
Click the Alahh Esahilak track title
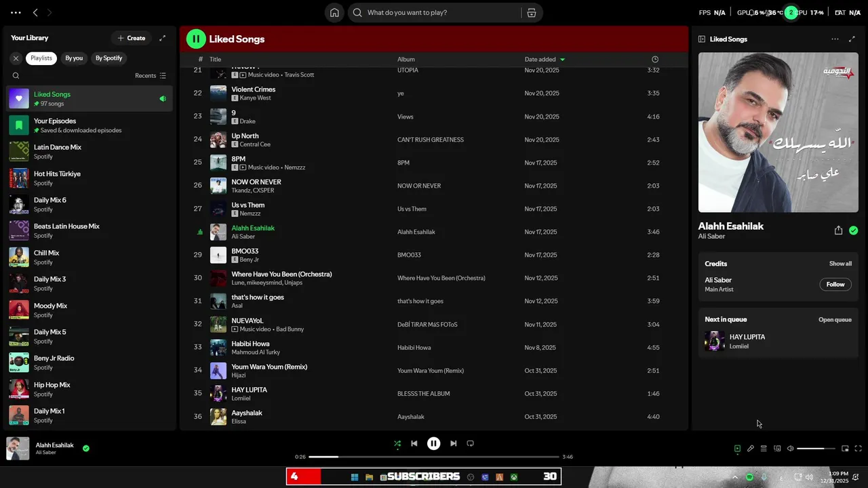tap(253, 228)
